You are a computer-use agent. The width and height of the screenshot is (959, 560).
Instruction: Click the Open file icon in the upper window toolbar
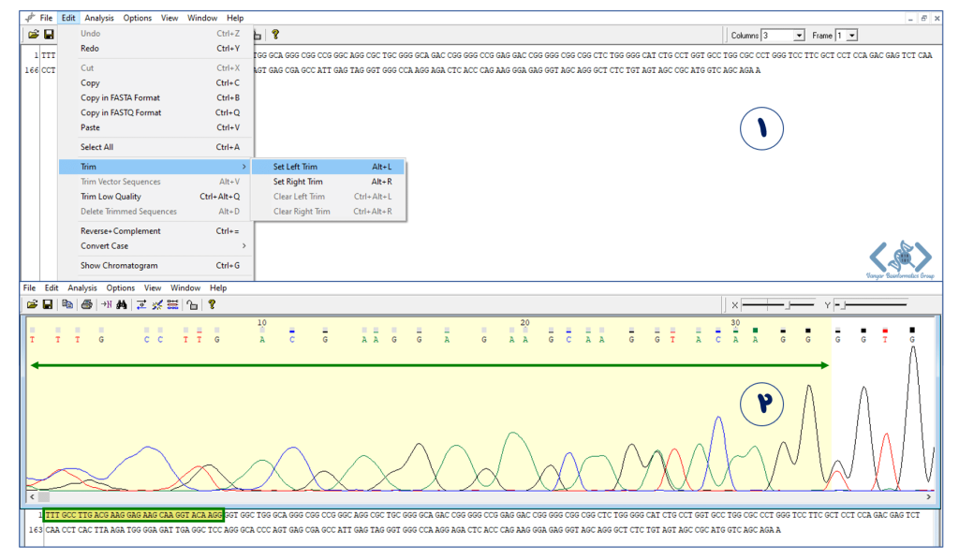click(34, 35)
